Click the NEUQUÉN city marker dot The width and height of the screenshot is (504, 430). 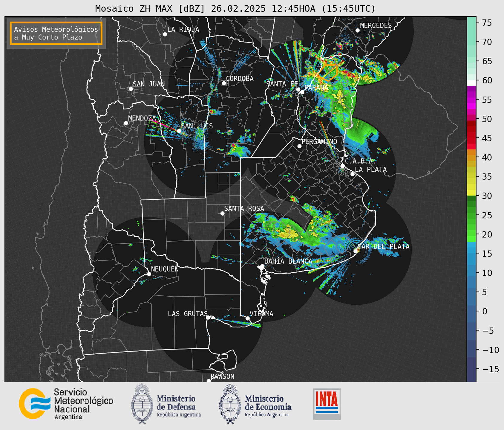pos(149,274)
